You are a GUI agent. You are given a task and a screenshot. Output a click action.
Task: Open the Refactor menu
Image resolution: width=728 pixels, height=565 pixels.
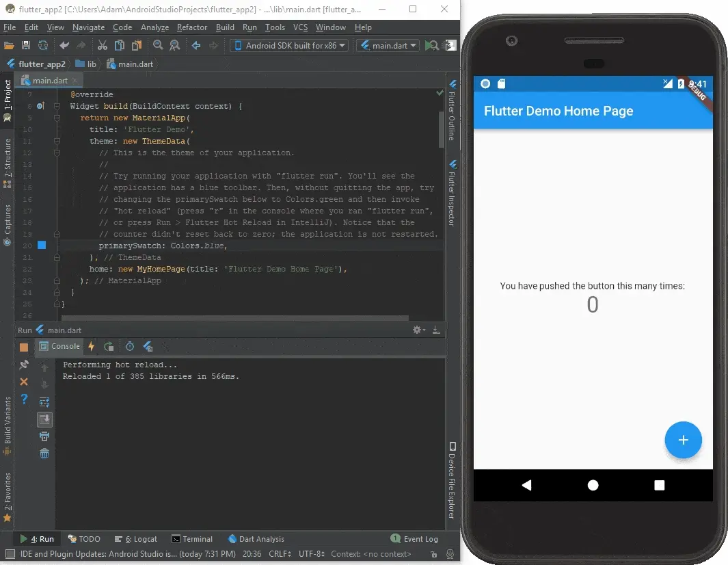[x=191, y=27]
